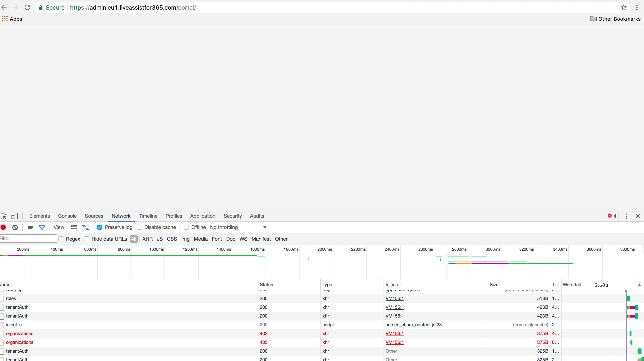
Task: Toggle the network filter funnel icon
Action: [42, 227]
